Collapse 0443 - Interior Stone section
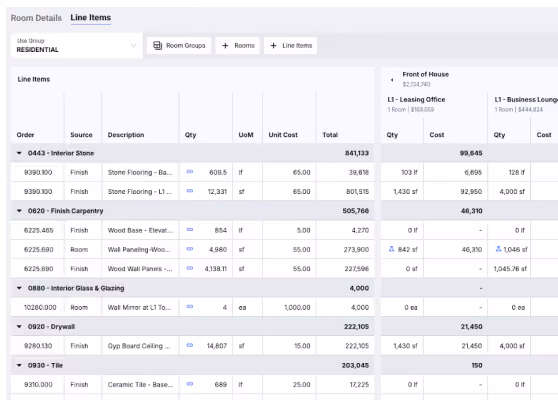Viewport: 558px width, 400px height. point(19,153)
